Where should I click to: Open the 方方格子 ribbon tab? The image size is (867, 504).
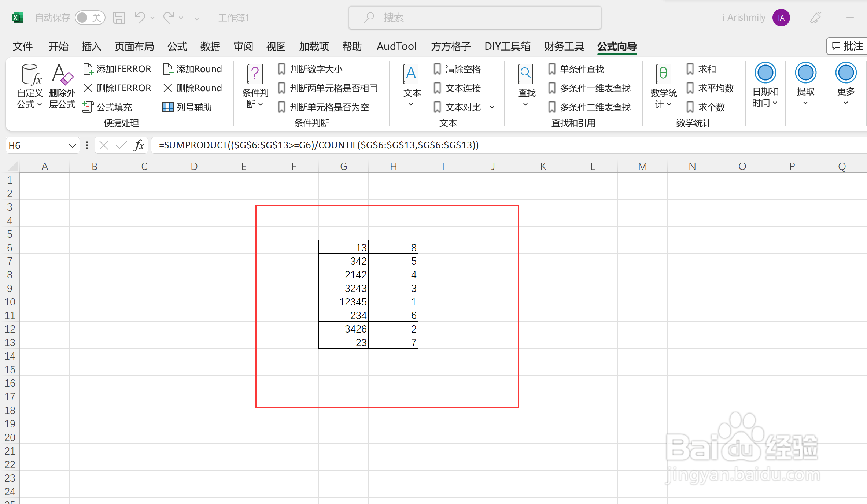click(x=451, y=47)
